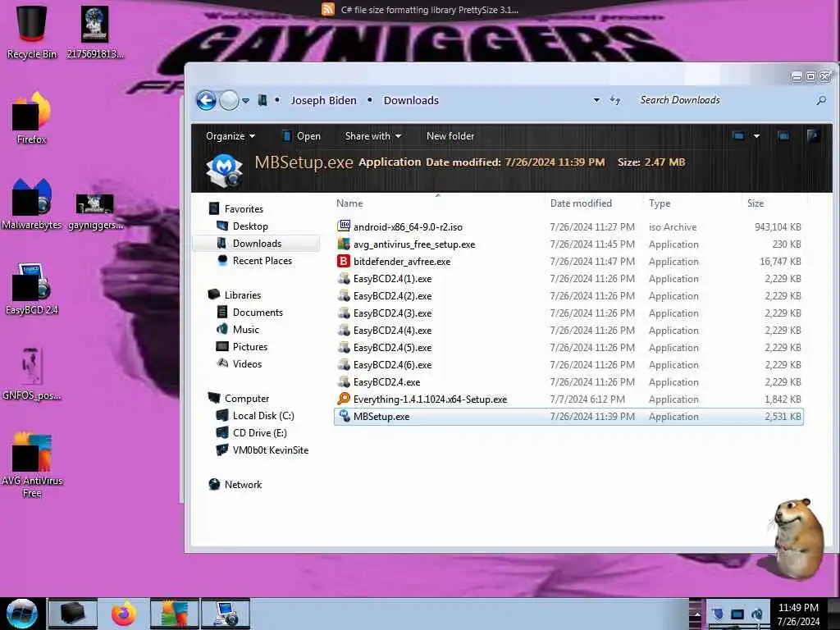
Task: Click the Forward arrow in Explorer
Action: pyautogui.click(x=230, y=100)
